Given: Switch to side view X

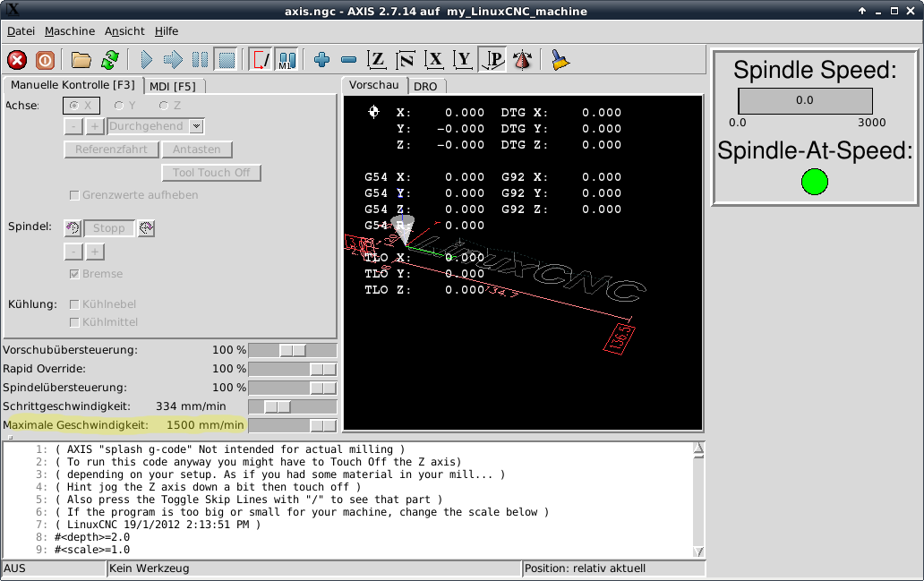Looking at the screenshot, I should (x=434, y=60).
